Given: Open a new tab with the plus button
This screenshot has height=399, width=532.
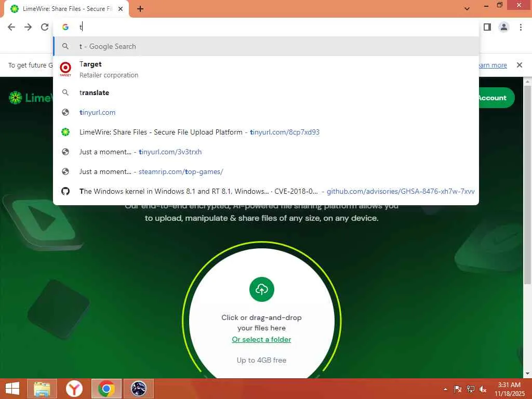Looking at the screenshot, I should tap(140, 9).
